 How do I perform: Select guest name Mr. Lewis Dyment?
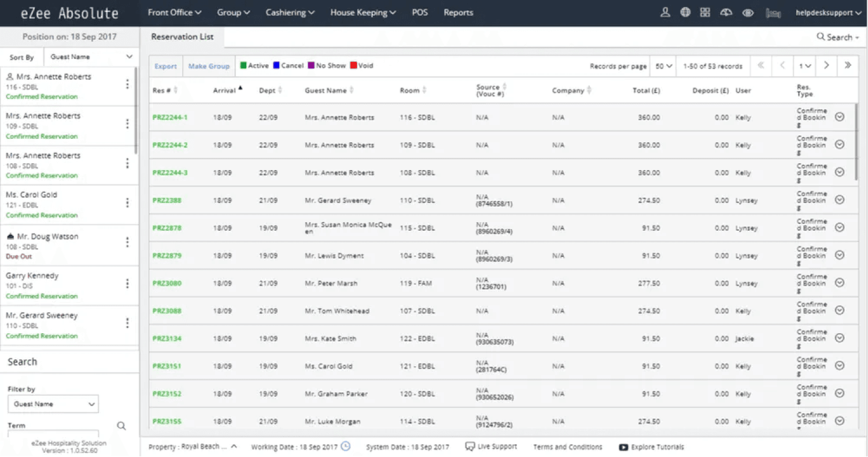pos(334,256)
